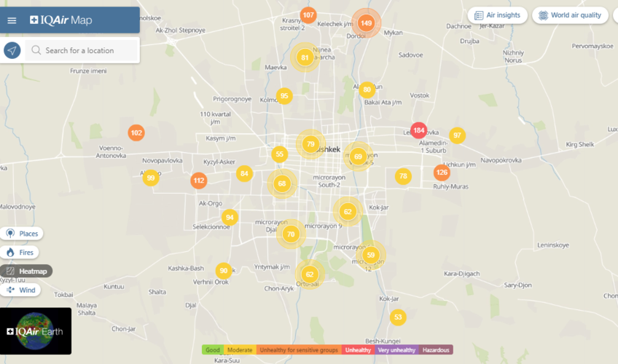This screenshot has width=618, height=364.
Task: Toggle the Fires layer
Action: point(20,253)
